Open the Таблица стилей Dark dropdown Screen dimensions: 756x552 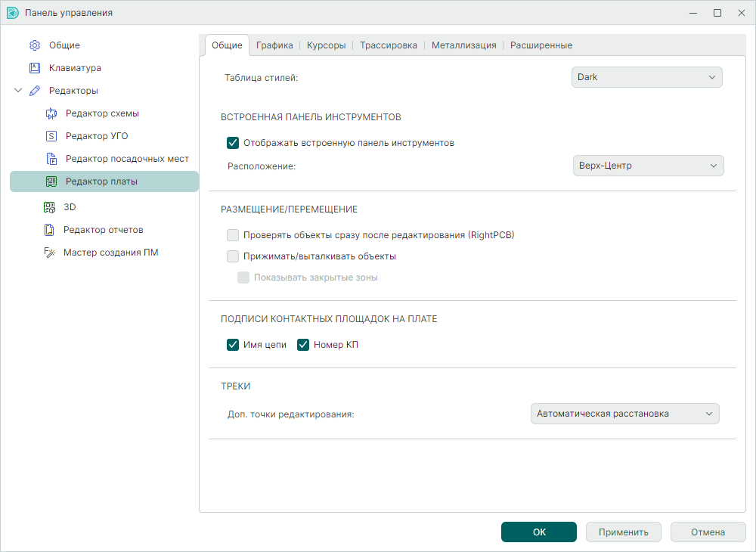pyautogui.click(x=646, y=77)
